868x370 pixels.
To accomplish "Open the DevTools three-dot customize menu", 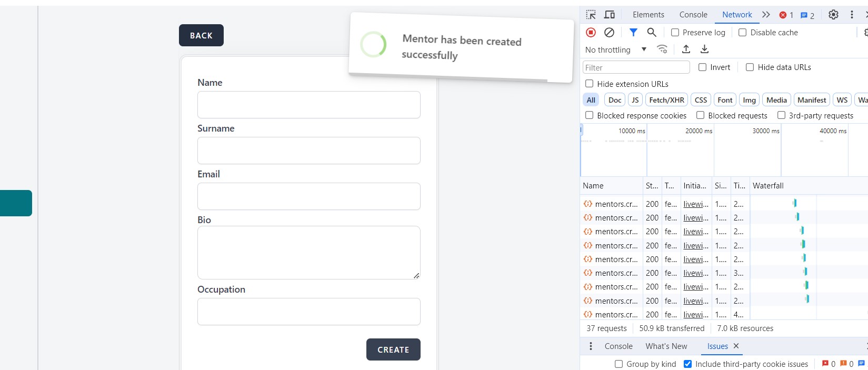I will [x=852, y=15].
